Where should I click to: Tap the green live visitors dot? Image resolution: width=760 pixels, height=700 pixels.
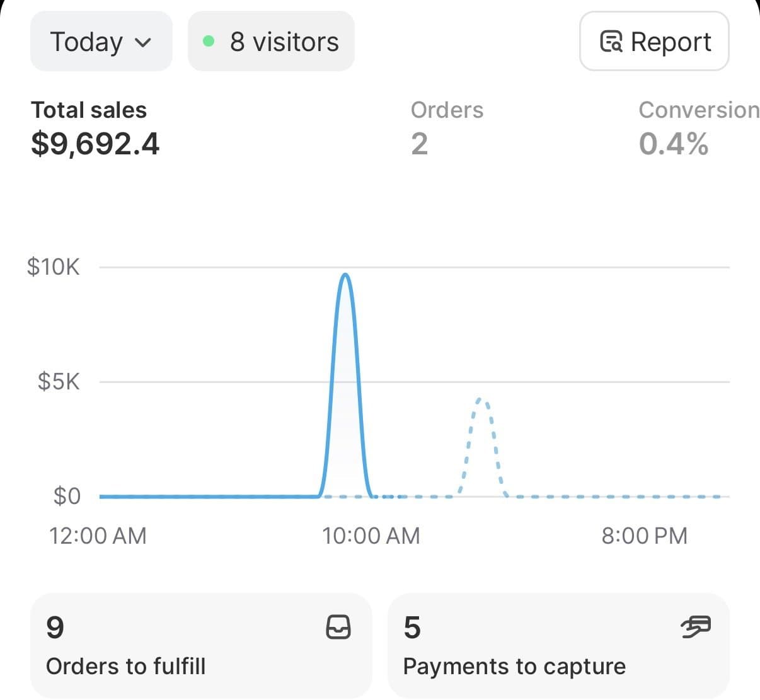pyautogui.click(x=209, y=42)
